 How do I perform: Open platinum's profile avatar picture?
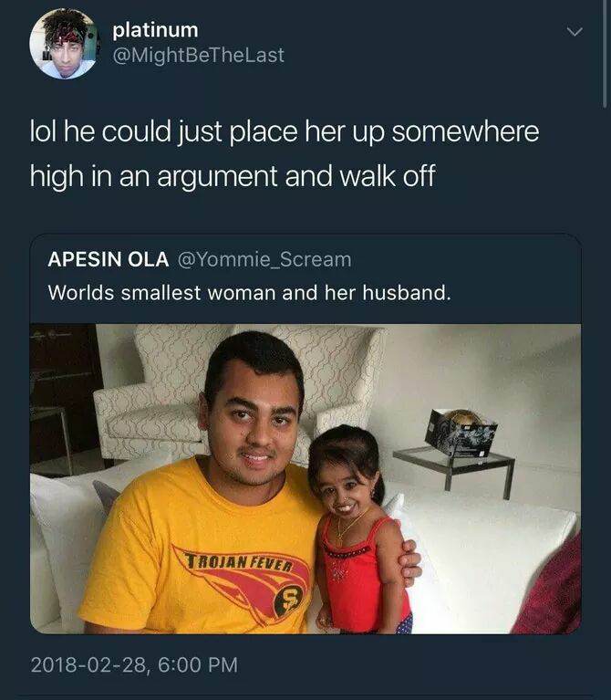point(65,43)
